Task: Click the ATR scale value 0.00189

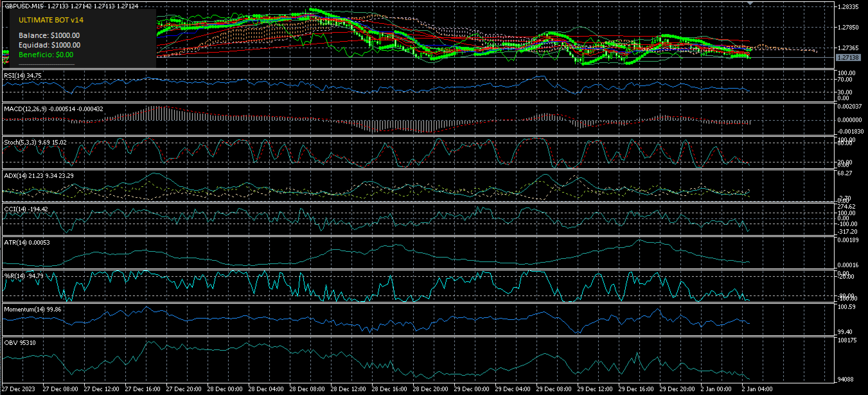Action: point(849,240)
